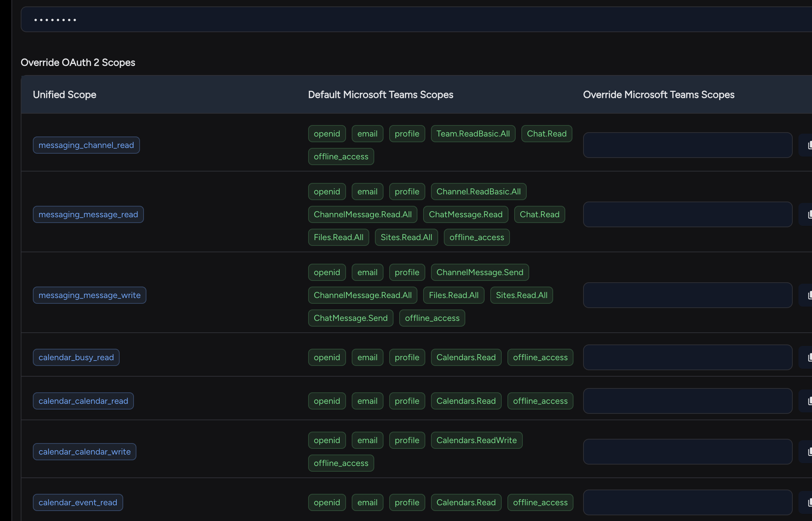Screen dimensions: 812x521
Task: Click Sites.Read.All in messaging_message_write row
Action: pos(522,295)
